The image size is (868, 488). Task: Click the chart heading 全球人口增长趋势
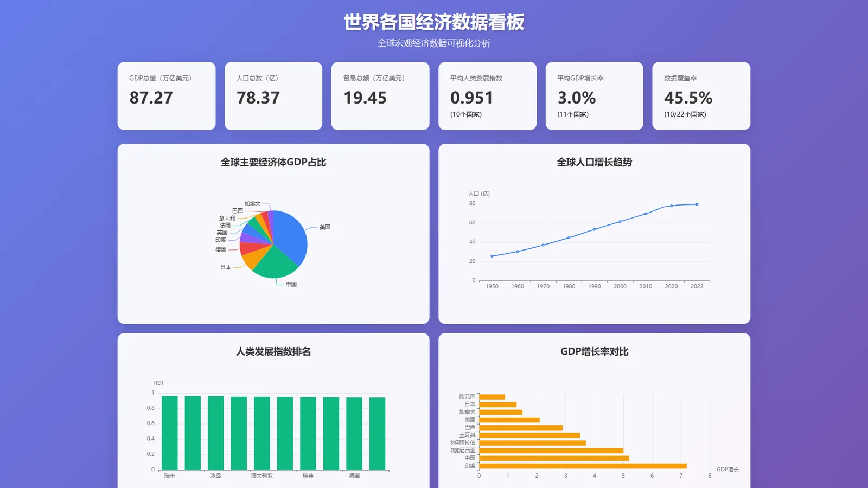[594, 162]
